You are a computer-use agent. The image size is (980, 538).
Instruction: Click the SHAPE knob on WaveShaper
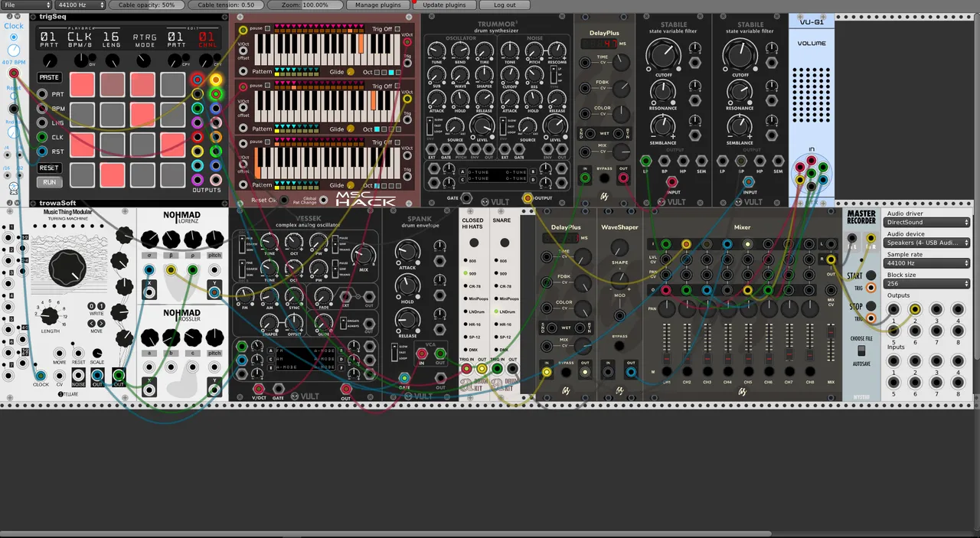pos(619,247)
